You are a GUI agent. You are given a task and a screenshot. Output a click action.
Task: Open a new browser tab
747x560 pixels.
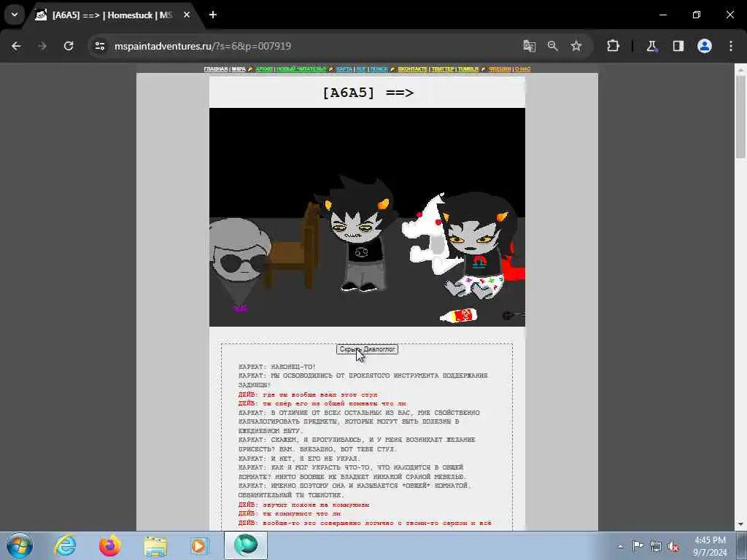coord(213,15)
